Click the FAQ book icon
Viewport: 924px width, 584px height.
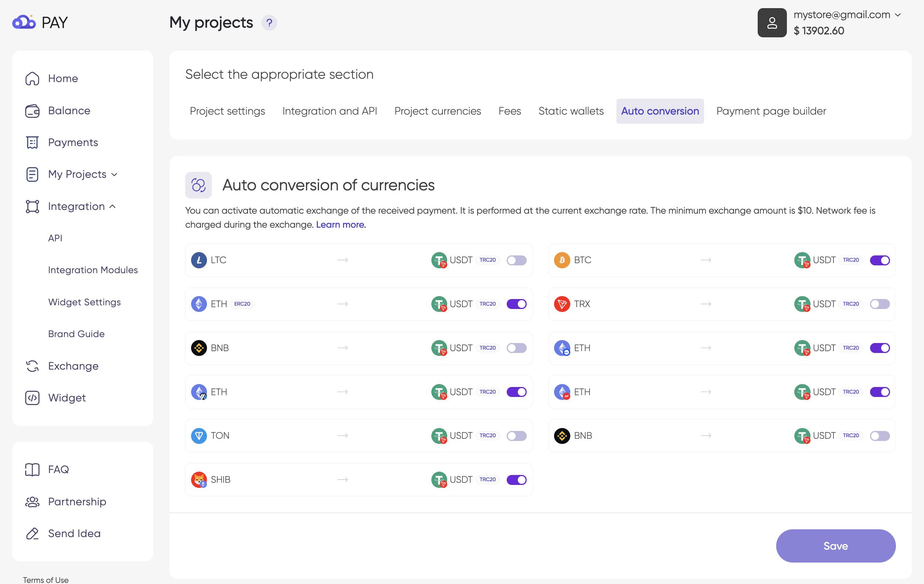click(32, 469)
